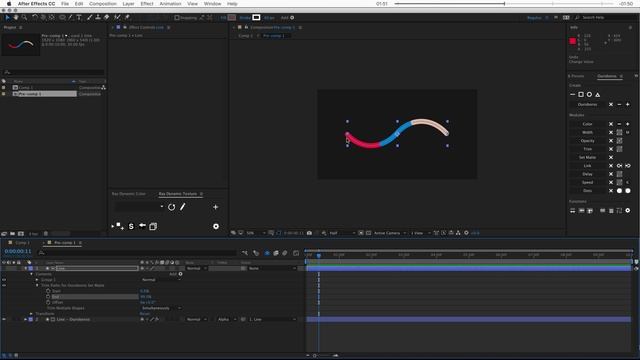The image size is (640, 360).
Task: Open viewer resolution Half dropdown
Action: (x=342, y=233)
